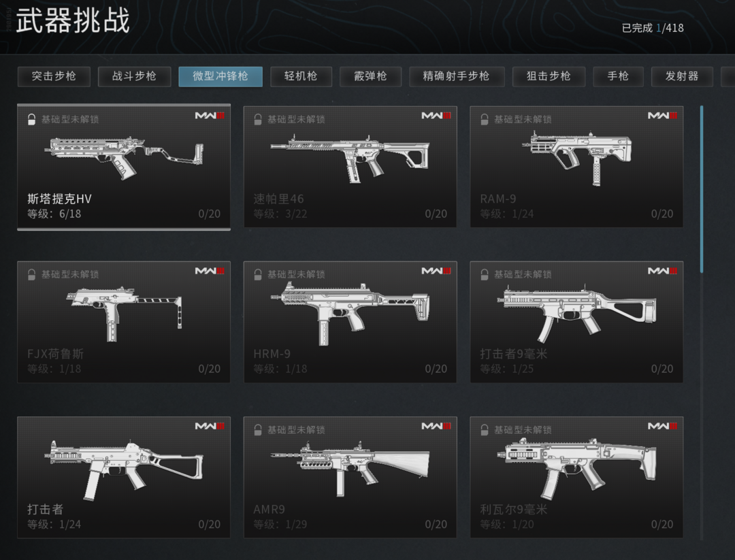Click MWIII logo on 打击者 card
735x560 pixels.
[210, 425]
